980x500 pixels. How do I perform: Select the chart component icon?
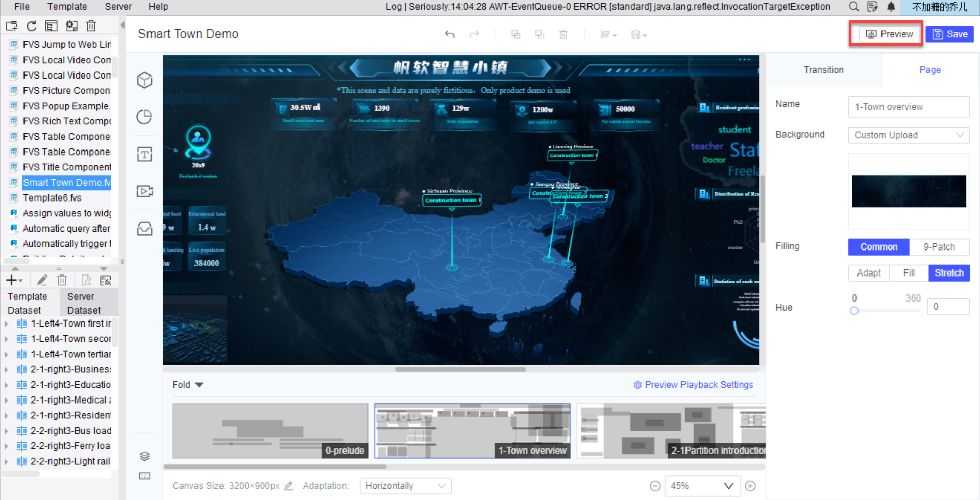click(x=144, y=117)
